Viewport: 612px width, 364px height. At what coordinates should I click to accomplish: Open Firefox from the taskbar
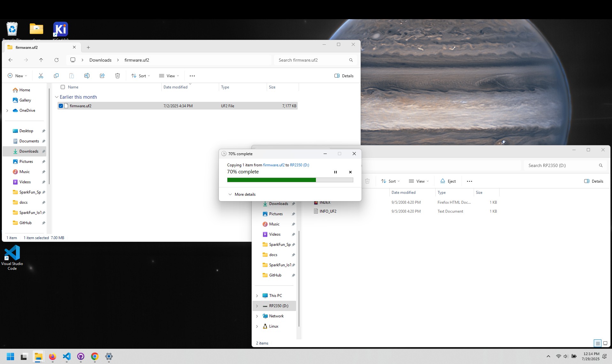[x=52, y=356]
